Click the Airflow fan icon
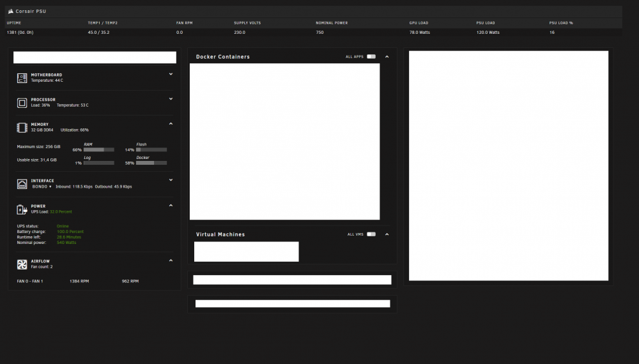Screen dimensions: 639x364 (x=22, y=264)
